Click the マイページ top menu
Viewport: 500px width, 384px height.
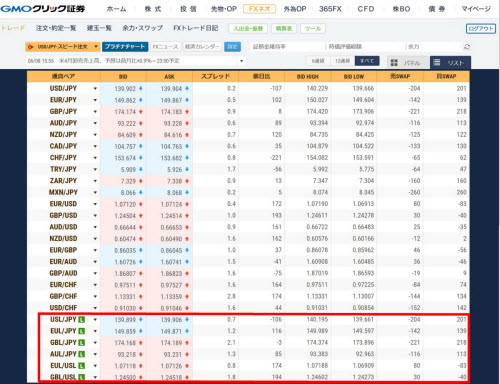(x=476, y=9)
